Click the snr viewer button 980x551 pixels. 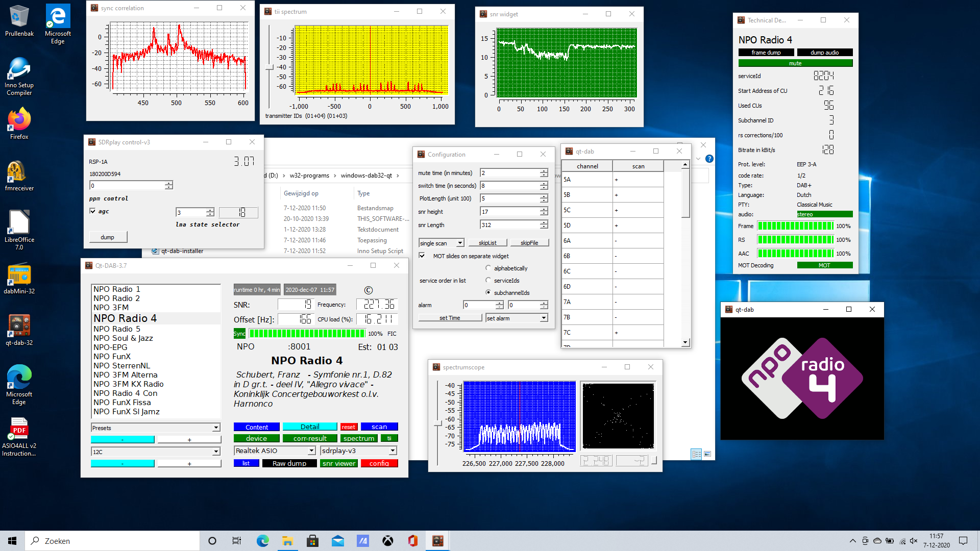[339, 463]
